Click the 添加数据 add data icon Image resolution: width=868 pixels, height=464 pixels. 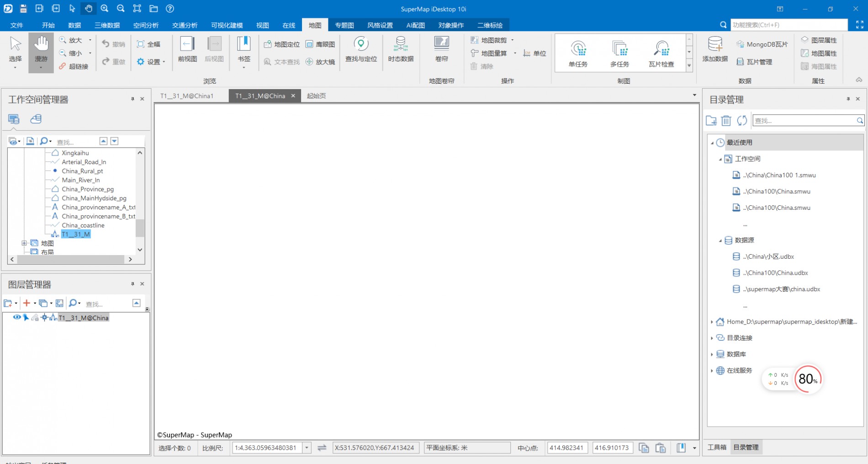click(715, 50)
